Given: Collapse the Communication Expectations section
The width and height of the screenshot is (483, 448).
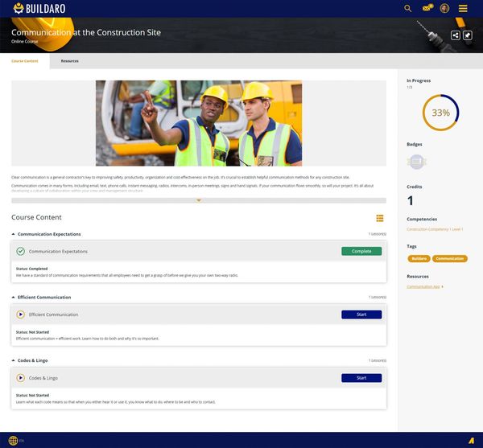Looking at the screenshot, I should pyautogui.click(x=13, y=234).
